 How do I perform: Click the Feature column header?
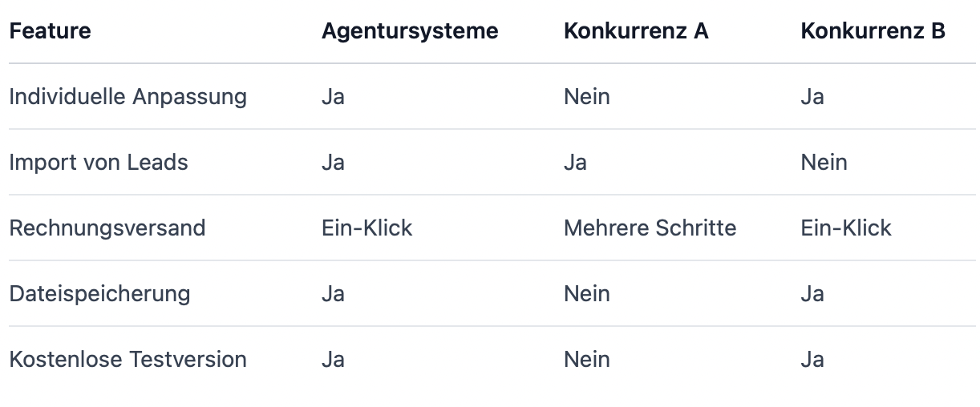point(50,31)
